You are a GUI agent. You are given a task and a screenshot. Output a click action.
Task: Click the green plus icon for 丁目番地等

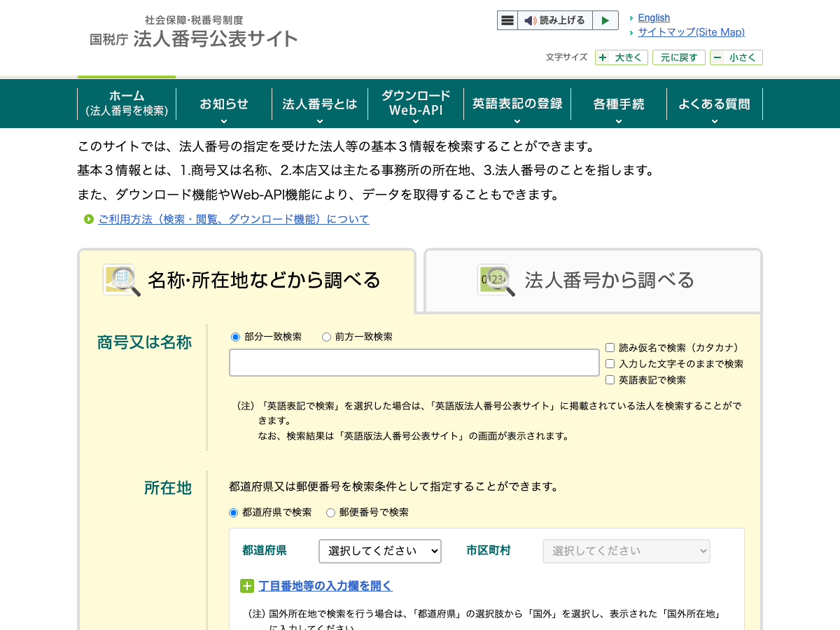pos(247,586)
